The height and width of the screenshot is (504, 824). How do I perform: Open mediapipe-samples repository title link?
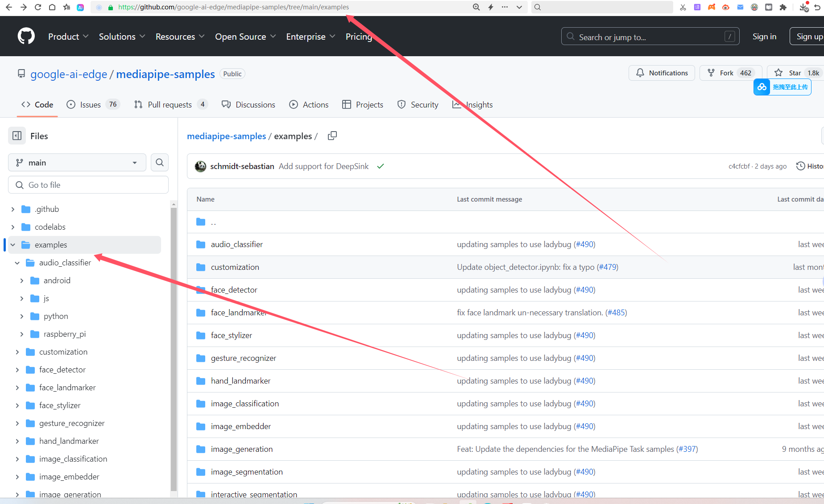[166, 74]
